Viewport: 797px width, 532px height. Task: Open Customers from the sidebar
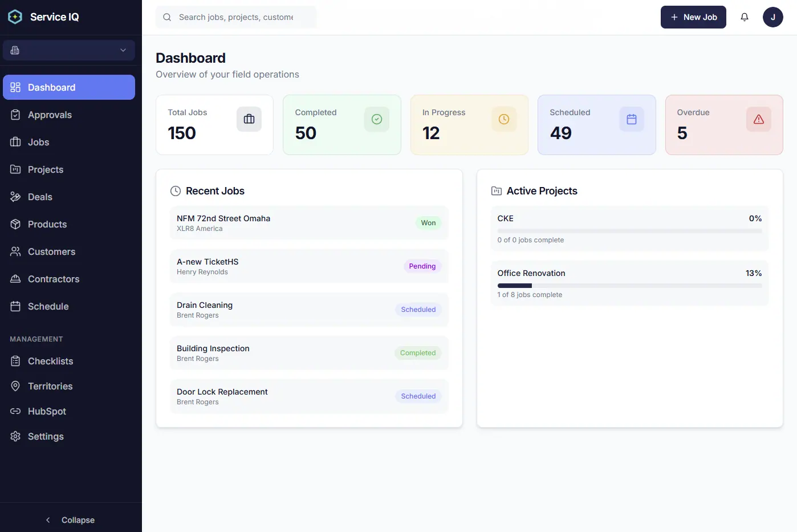coord(69,251)
